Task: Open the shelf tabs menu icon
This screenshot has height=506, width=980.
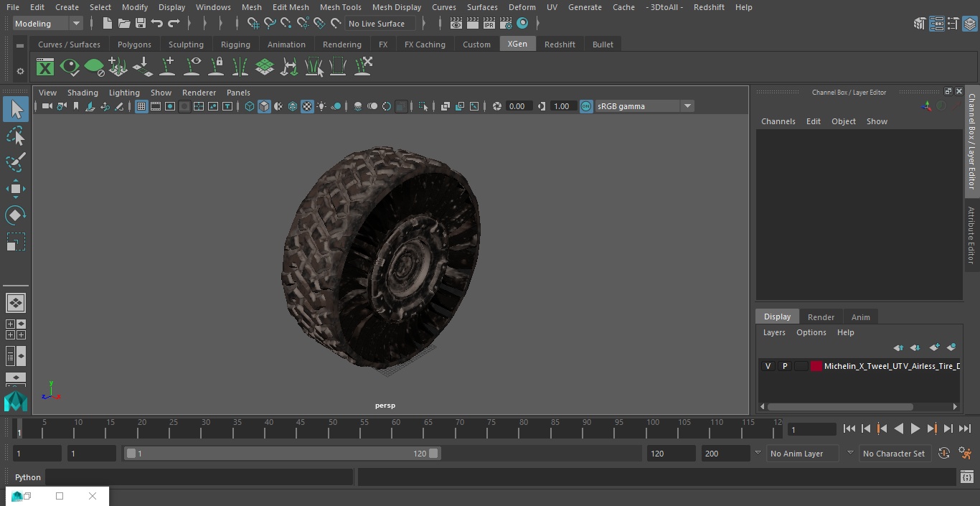Action: tap(20, 45)
